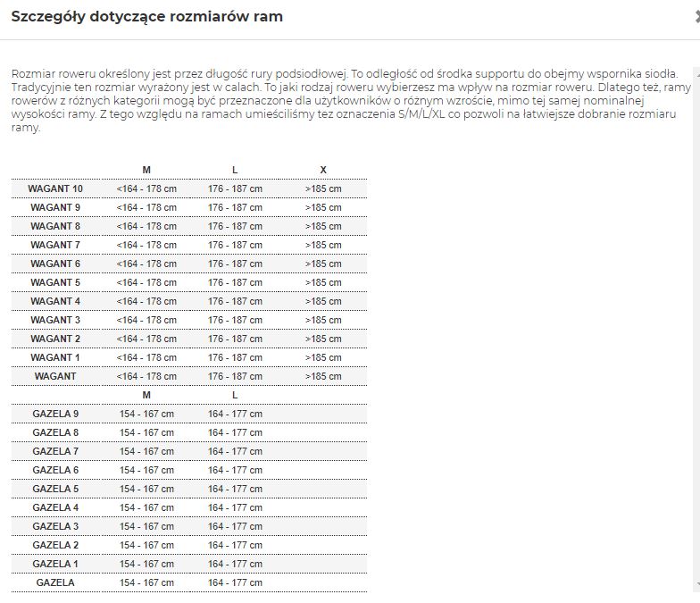Screen dimensions: 700x603
Task: Click the WAGANT 1 row label
Action: tap(55, 357)
